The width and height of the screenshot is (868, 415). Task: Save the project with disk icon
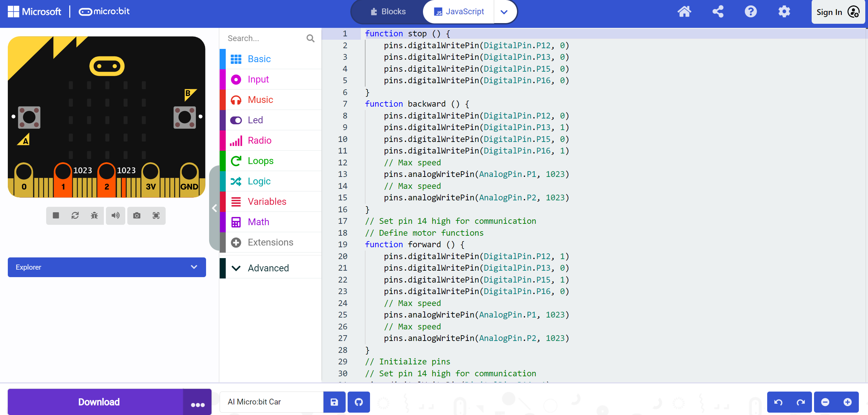334,402
